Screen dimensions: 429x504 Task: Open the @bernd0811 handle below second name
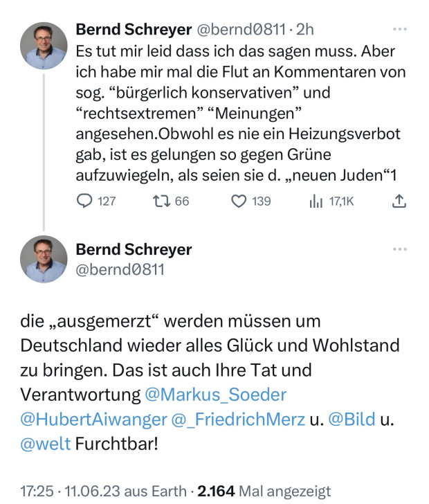[x=120, y=269]
